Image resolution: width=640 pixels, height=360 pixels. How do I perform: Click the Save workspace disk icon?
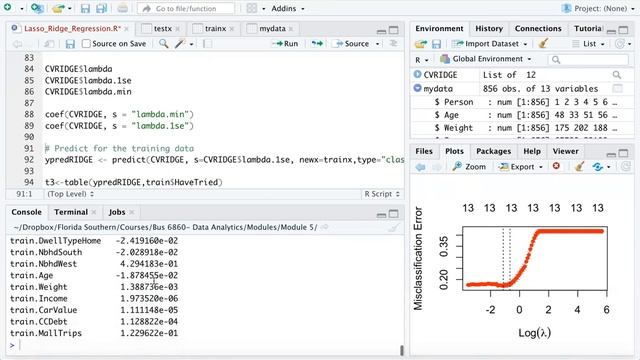click(436, 44)
